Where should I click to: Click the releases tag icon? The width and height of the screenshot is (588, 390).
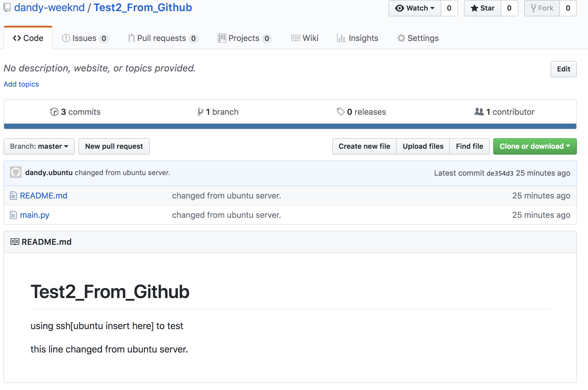point(341,112)
